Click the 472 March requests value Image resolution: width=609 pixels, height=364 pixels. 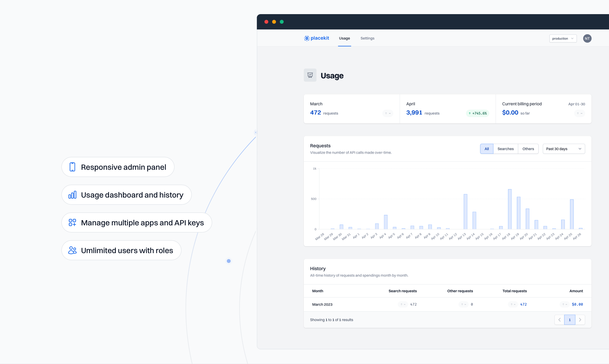click(x=315, y=113)
